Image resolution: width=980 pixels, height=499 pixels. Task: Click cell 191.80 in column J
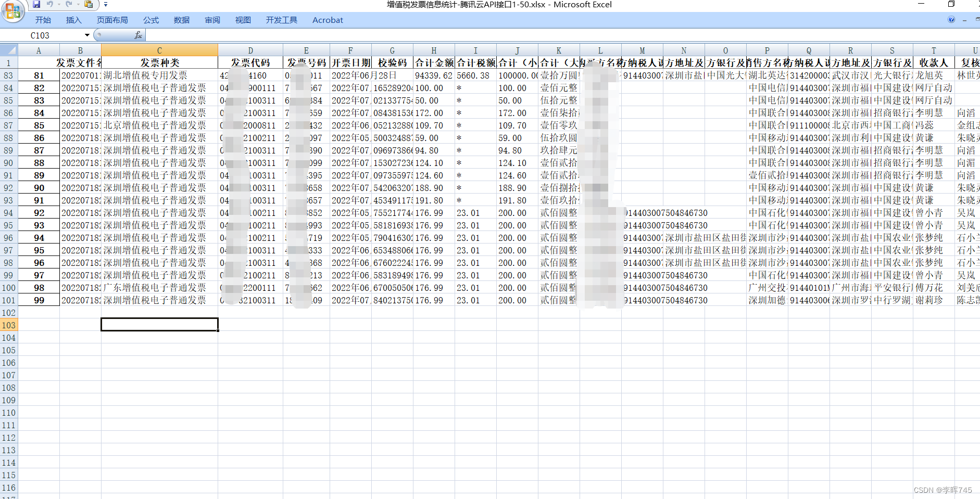click(517, 200)
